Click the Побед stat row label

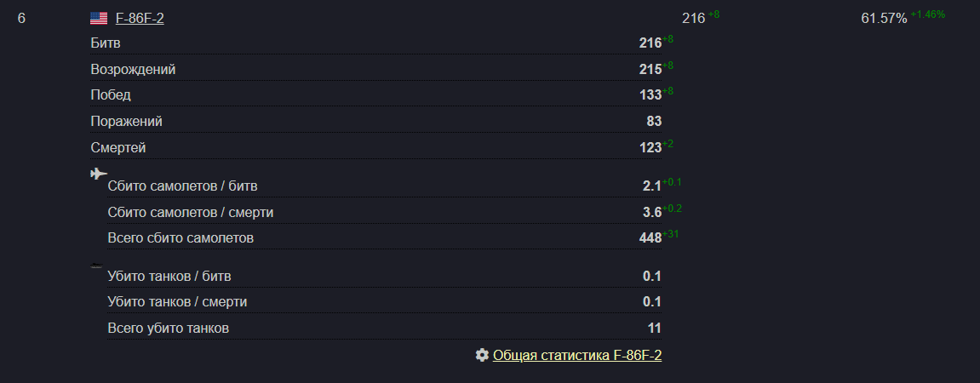click(x=111, y=95)
